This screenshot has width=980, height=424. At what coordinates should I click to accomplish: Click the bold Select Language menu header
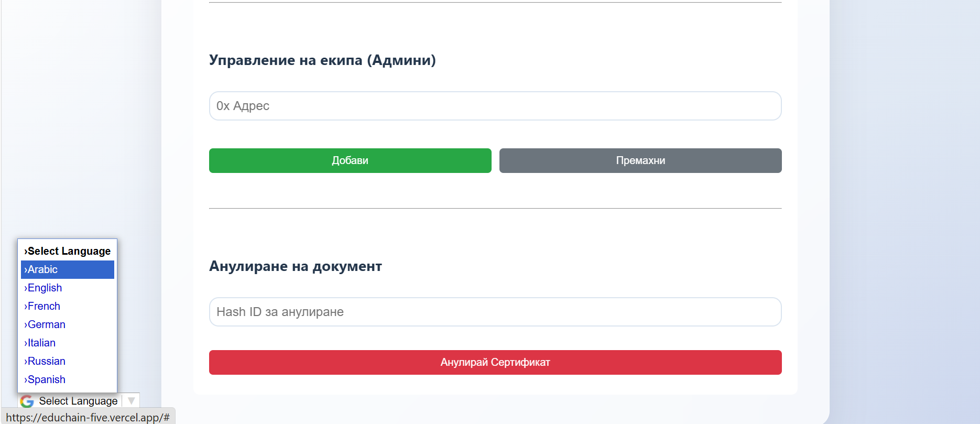69,251
